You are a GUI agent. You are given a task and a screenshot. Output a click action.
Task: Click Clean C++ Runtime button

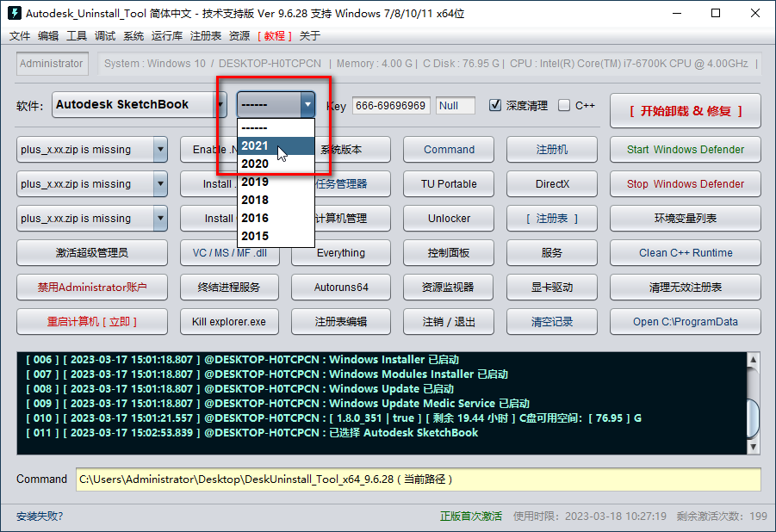pyautogui.click(x=686, y=253)
